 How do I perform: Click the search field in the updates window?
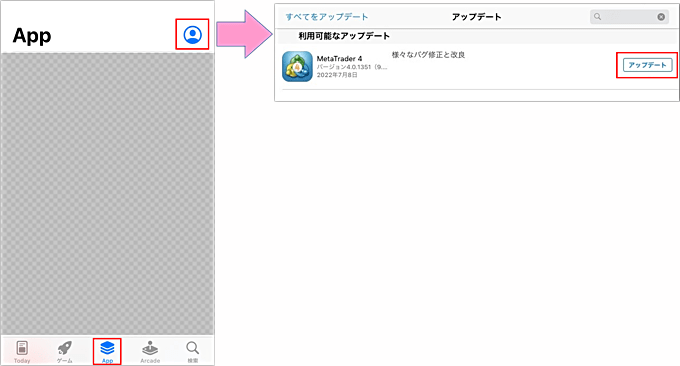click(629, 17)
